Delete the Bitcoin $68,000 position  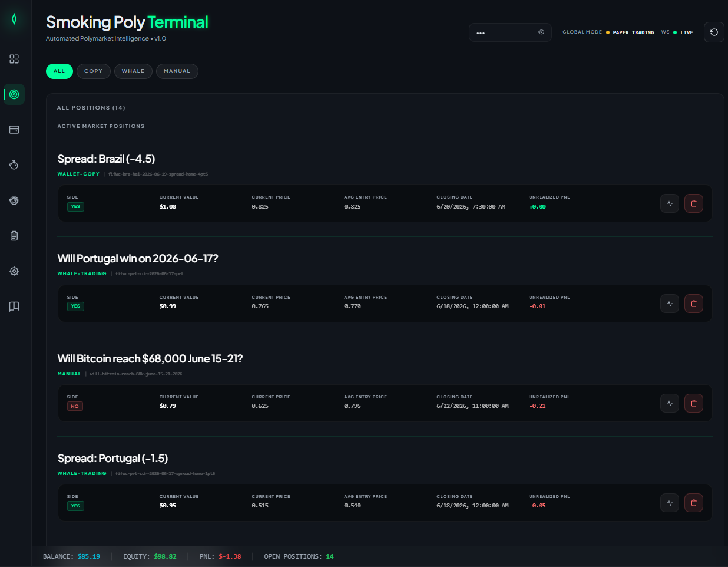pos(694,403)
